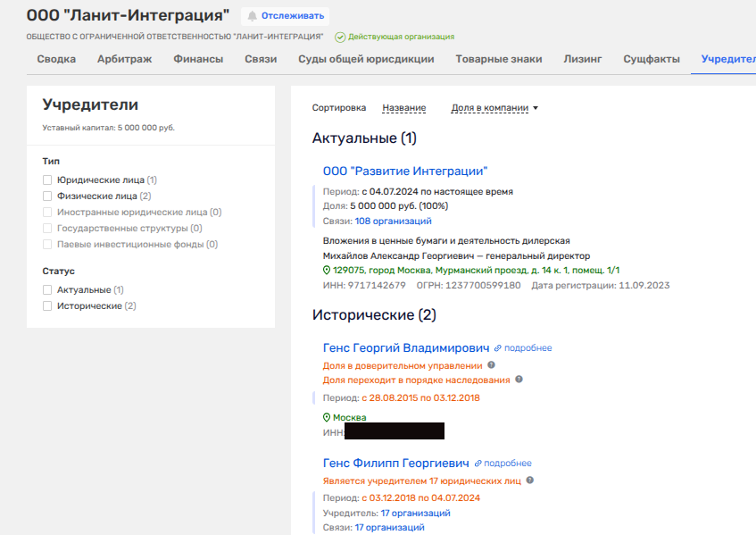Enable the Физические лица checkbox
756x535 pixels.
pyautogui.click(x=47, y=196)
